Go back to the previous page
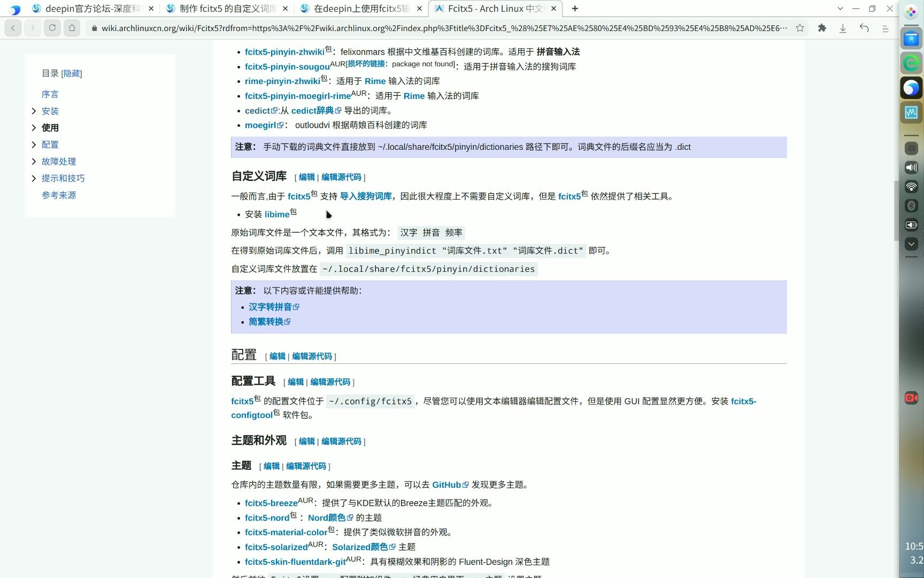The height and width of the screenshot is (578, 924). click(13, 28)
